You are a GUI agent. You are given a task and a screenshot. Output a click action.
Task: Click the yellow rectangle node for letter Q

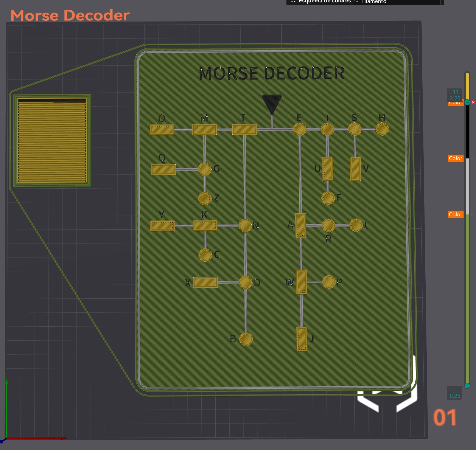point(163,169)
